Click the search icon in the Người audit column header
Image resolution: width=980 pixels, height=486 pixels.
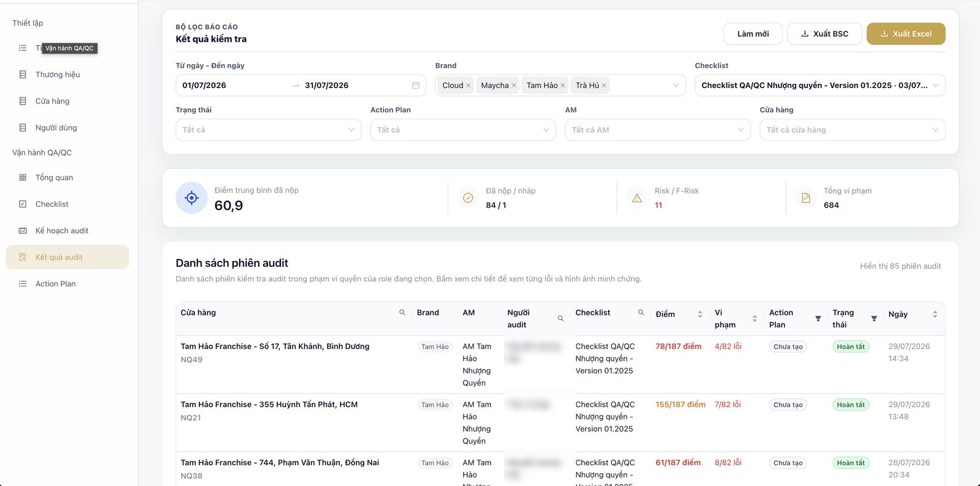click(x=560, y=319)
